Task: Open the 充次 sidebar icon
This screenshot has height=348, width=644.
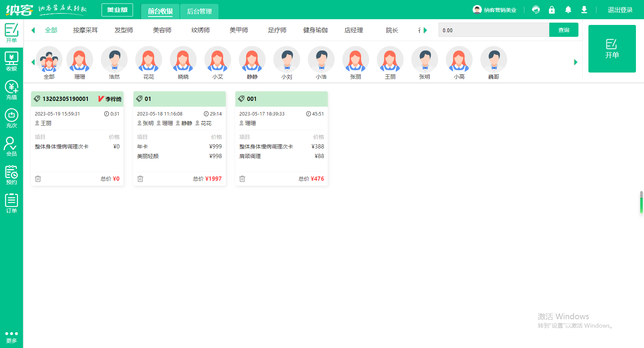Action: [11, 119]
